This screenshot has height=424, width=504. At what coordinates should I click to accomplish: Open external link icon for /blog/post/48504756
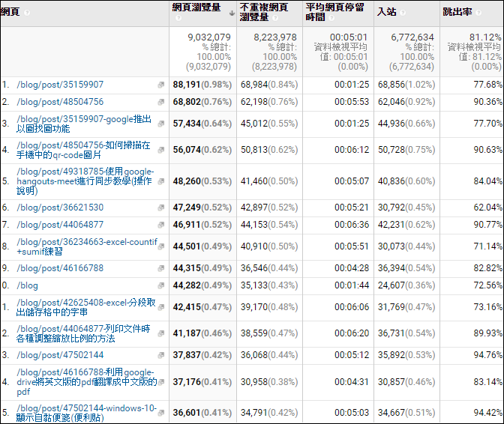tap(161, 102)
